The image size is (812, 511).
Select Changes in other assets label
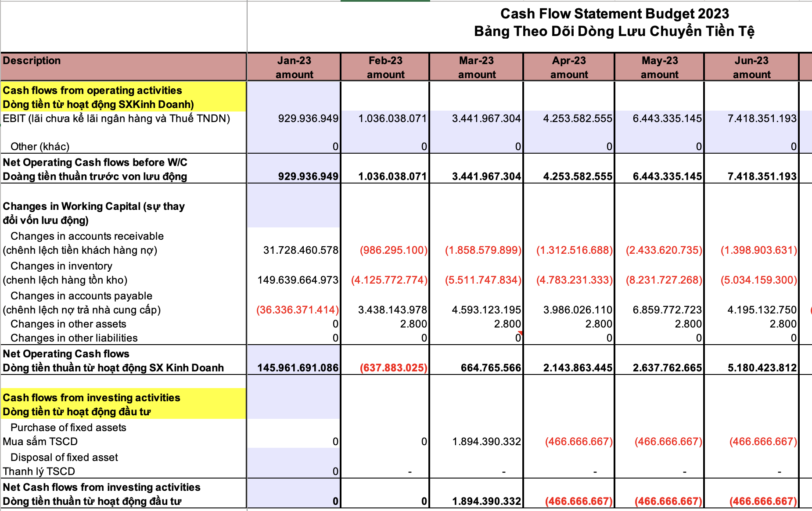[x=68, y=324]
